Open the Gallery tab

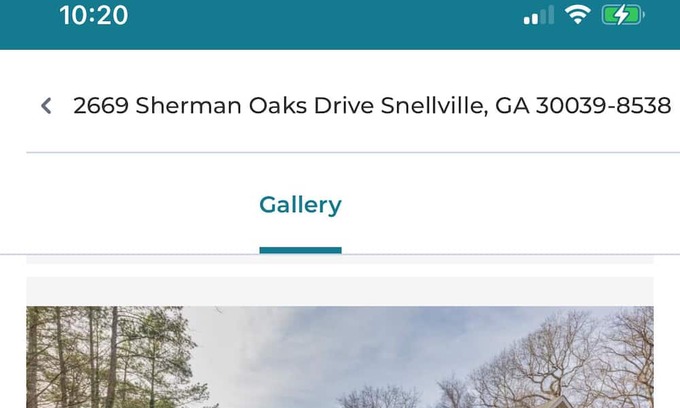click(x=300, y=205)
